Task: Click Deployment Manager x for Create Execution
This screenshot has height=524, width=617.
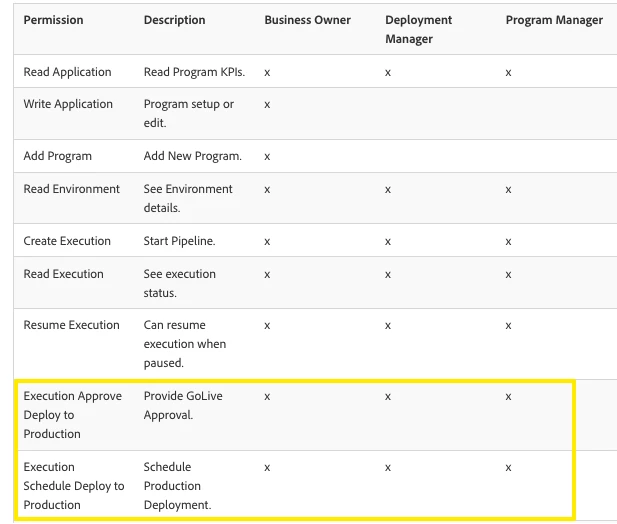Action: (388, 242)
